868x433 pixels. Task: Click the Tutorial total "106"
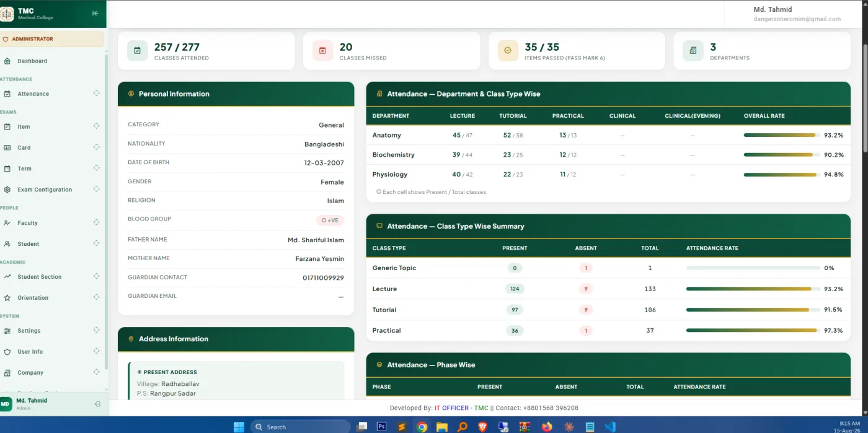click(x=650, y=310)
